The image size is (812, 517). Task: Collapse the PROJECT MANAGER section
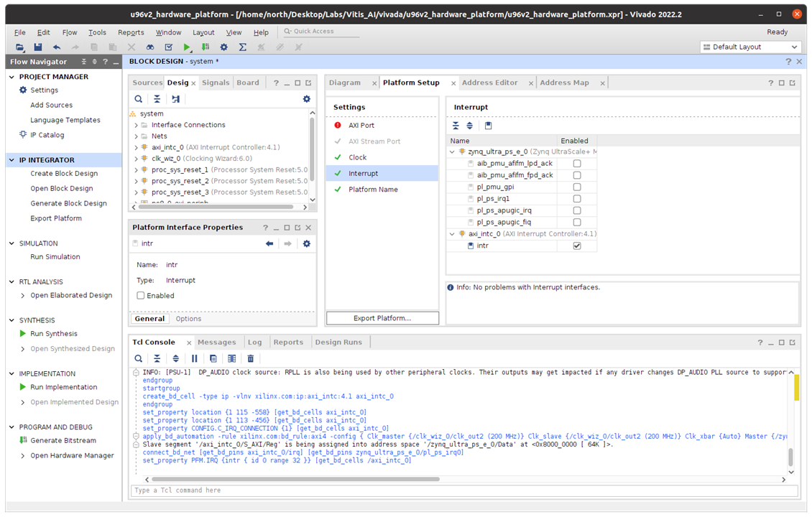[12, 77]
